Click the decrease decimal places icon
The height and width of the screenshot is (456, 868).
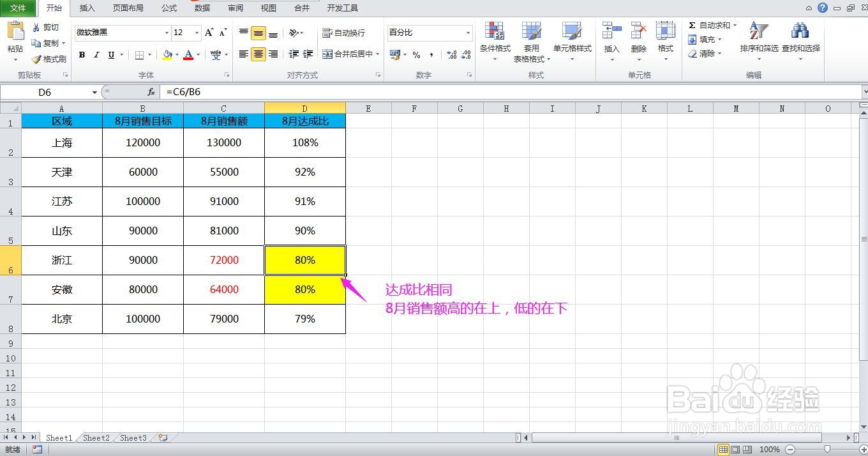click(x=467, y=55)
